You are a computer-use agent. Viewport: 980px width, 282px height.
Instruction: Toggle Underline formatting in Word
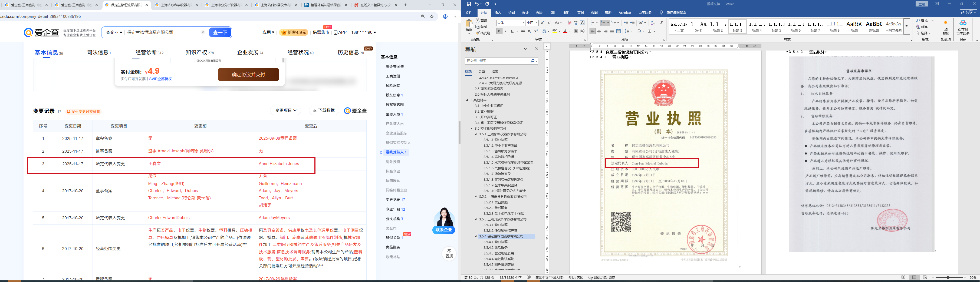click(512, 32)
